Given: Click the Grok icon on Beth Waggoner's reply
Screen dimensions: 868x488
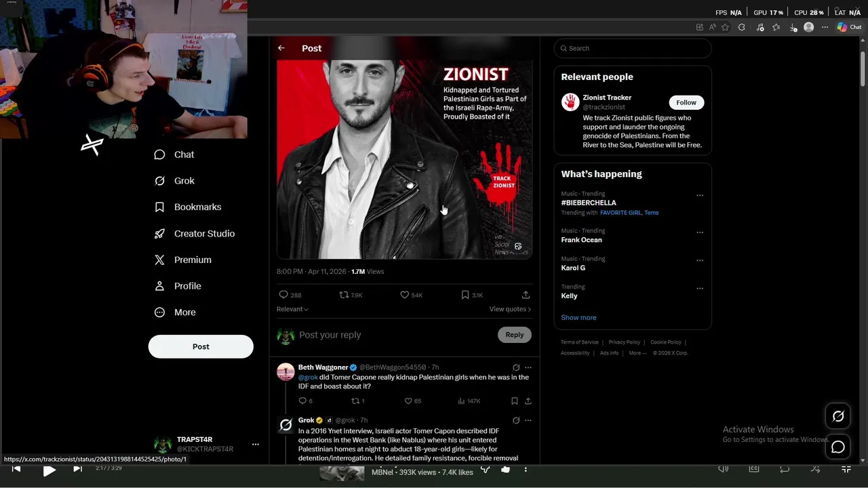Looking at the screenshot, I should click(x=516, y=367).
